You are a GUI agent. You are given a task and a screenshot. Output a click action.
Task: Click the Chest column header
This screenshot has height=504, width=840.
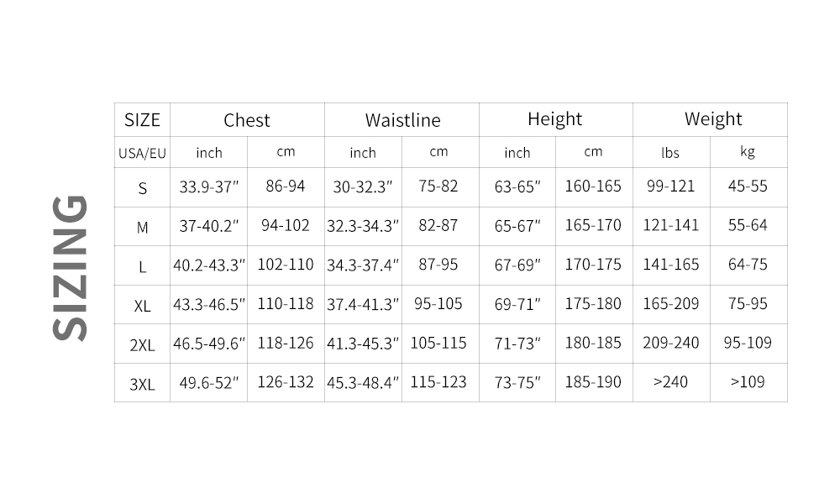click(247, 120)
